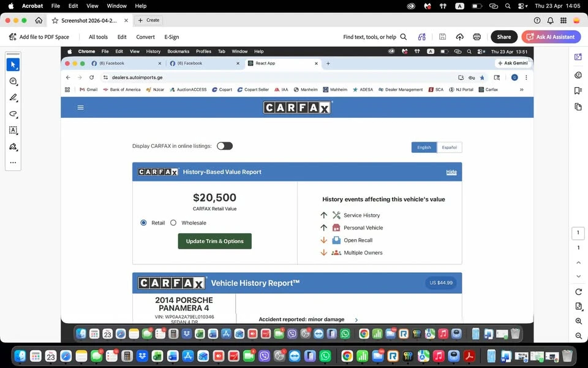588x368 pixels.
Task: Select the Wholesale radio option on the page
Action: pyautogui.click(x=173, y=223)
